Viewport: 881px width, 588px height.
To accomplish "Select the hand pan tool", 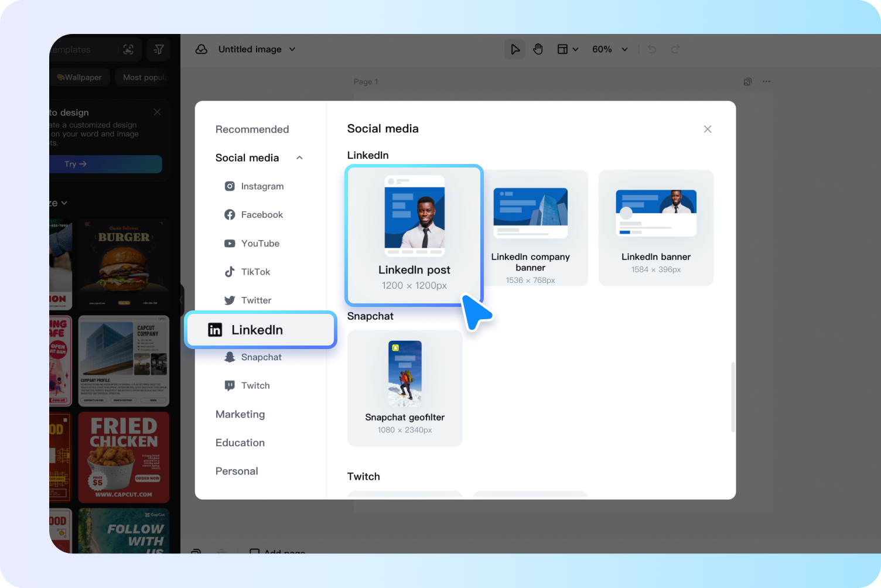I will [538, 49].
